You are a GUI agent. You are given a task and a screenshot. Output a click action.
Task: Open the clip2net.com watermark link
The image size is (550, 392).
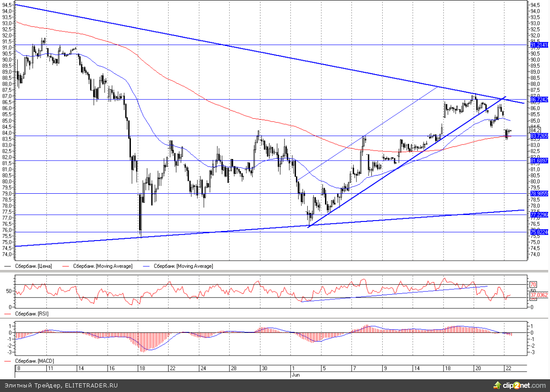coord(524,386)
